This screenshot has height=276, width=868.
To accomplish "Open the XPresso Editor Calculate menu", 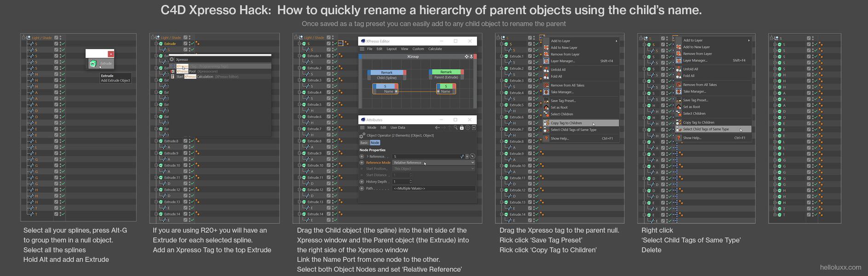I will coord(435,49).
